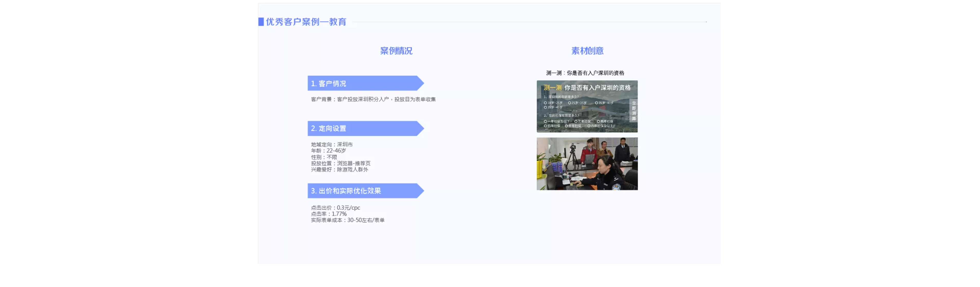The height and width of the screenshot is (287, 980).
Task: Click the caption 测一测：你是否有入户深圳的资格
Action: tap(585, 73)
